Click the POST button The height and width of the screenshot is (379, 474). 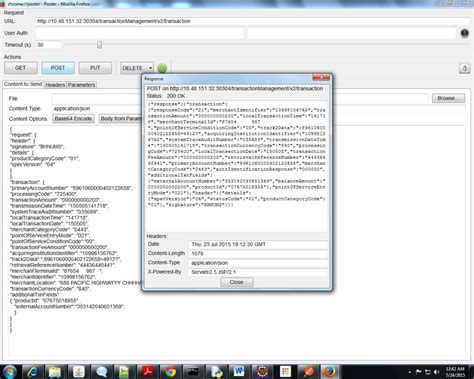(x=58, y=68)
